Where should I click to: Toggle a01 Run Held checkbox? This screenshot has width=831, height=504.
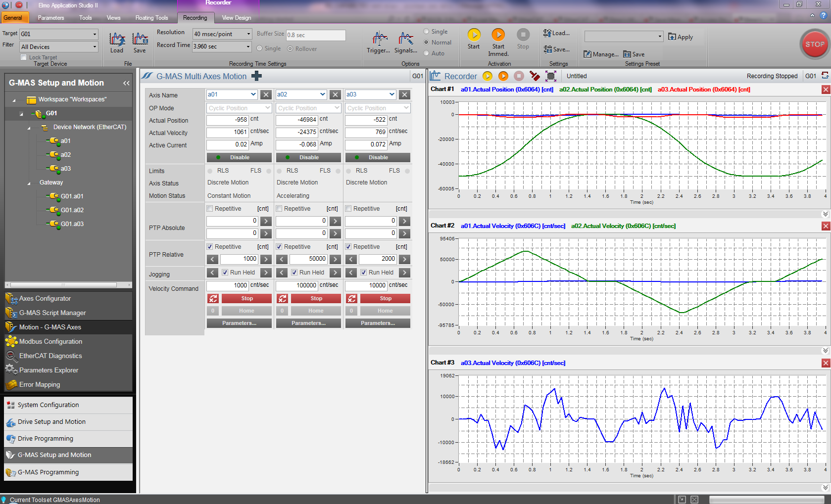[x=225, y=273]
